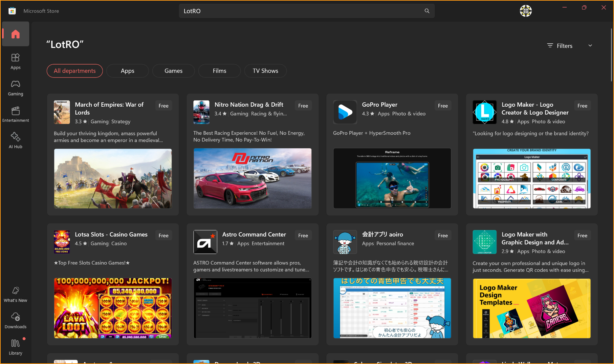
Task: Click "ASTRO Command Center software allows" description
Action: pos(251,266)
